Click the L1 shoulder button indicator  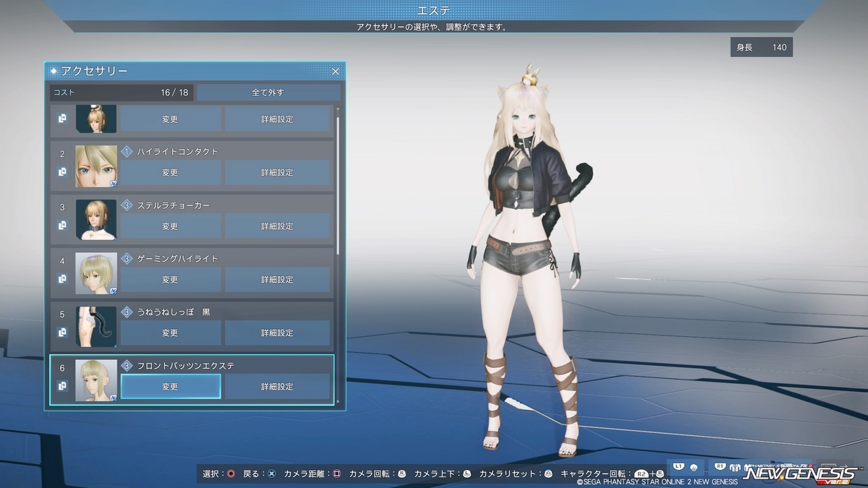(678, 467)
